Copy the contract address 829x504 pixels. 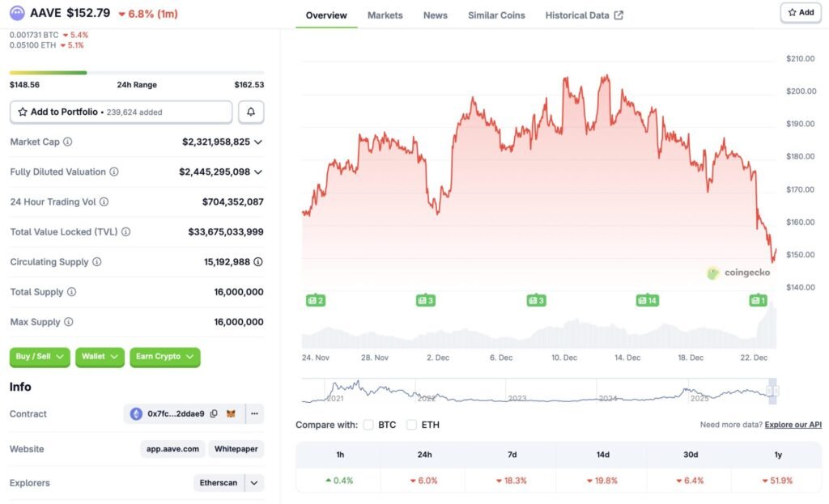point(214,413)
